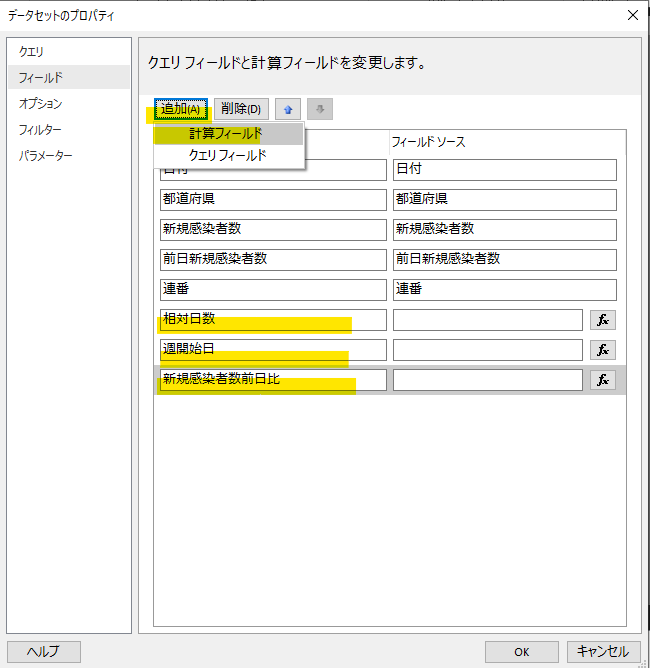
Task: Click the キャンセル button
Action: (603, 651)
